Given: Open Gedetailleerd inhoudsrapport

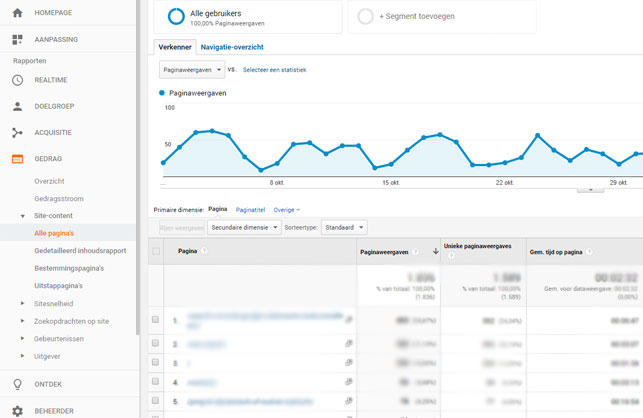Looking at the screenshot, I should (80, 251).
